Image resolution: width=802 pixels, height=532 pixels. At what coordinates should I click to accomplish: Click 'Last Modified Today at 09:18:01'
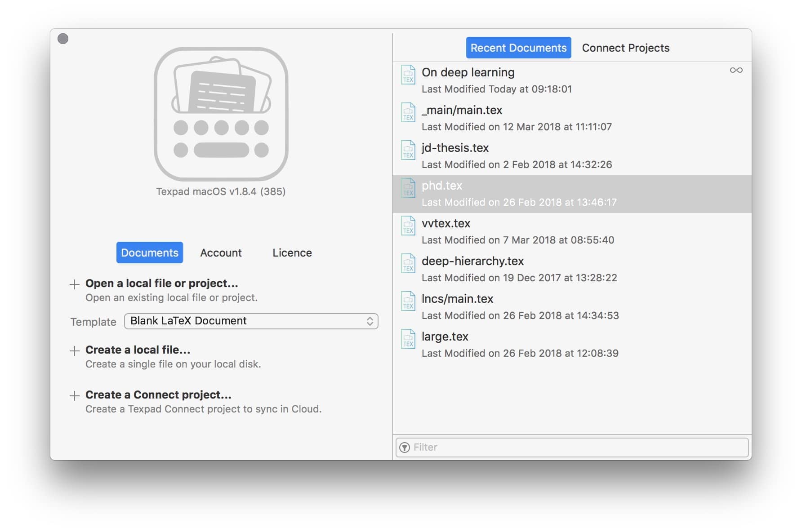(x=497, y=89)
